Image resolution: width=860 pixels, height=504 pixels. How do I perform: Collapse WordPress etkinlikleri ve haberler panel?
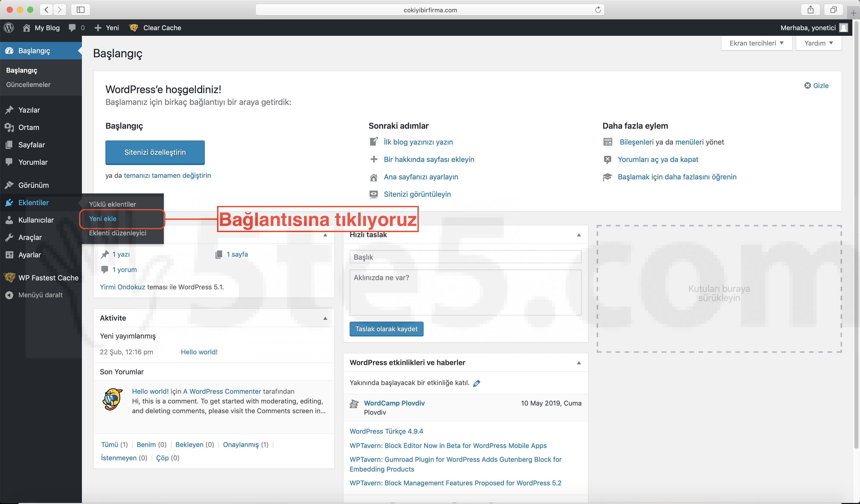point(579,363)
